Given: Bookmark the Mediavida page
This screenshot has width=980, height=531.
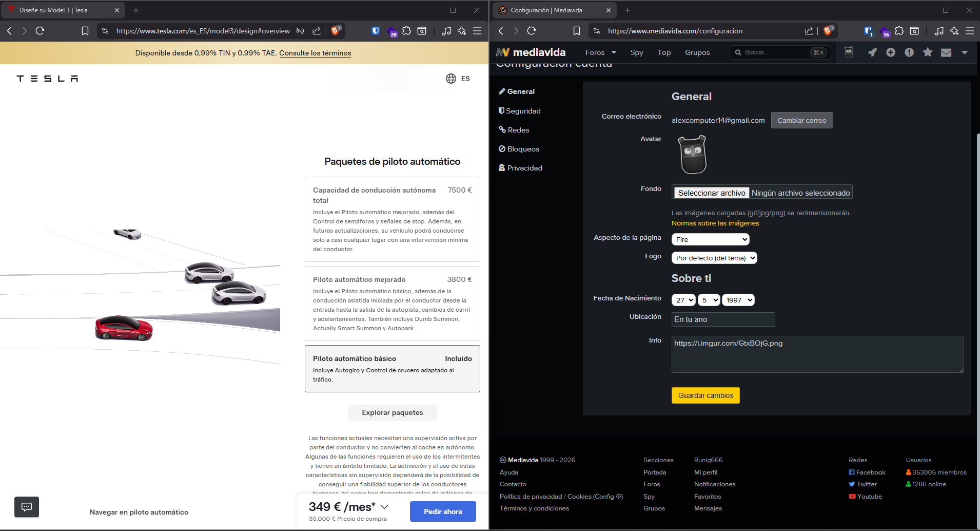Looking at the screenshot, I should click(x=577, y=31).
